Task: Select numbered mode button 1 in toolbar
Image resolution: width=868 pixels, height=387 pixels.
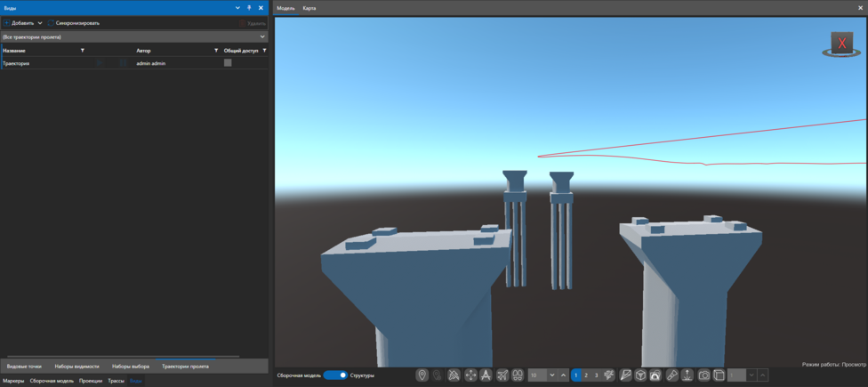Action: point(575,375)
